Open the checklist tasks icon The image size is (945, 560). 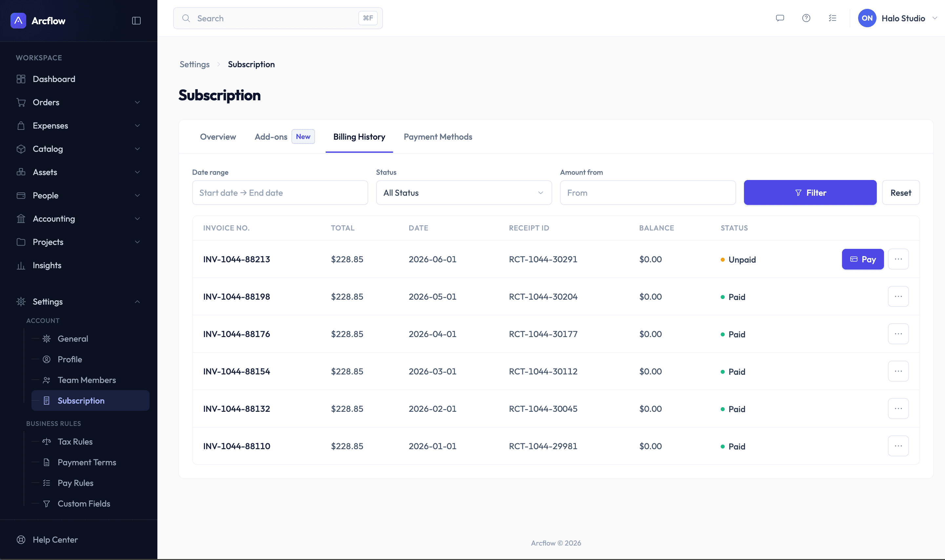[833, 18]
